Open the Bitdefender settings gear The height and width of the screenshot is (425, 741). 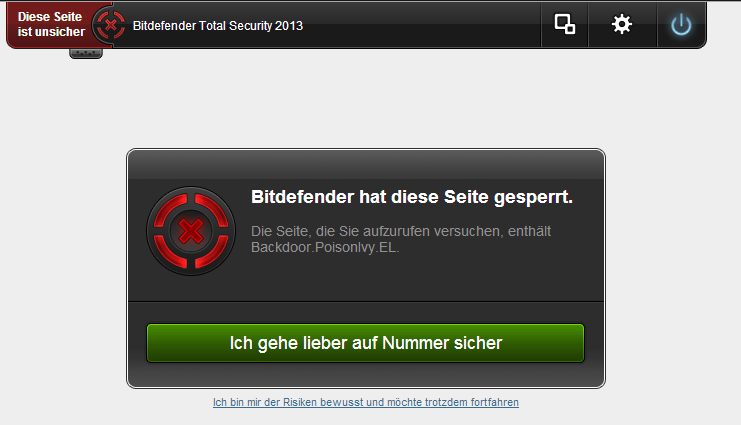tap(622, 24)
